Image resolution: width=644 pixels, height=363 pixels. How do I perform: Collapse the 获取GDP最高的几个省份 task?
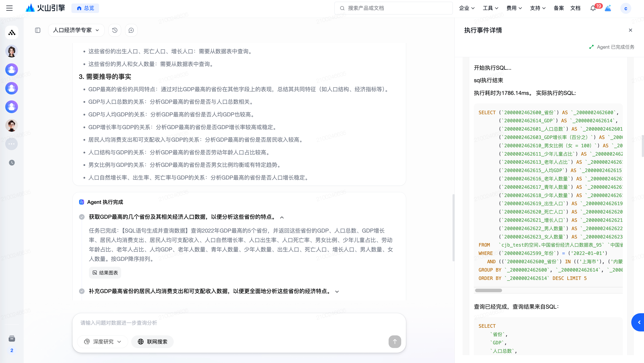(x=282, y=217)
